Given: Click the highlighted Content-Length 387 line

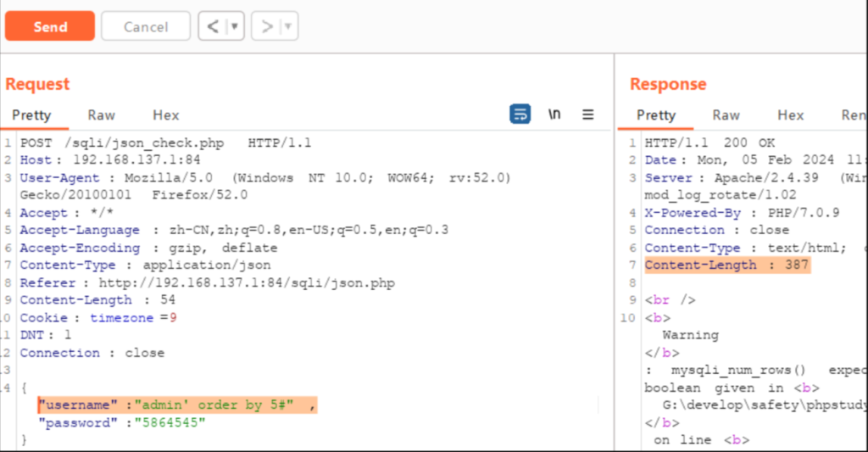Looking at the screenshot, I should pyautogui.click(x=726, y=265).
